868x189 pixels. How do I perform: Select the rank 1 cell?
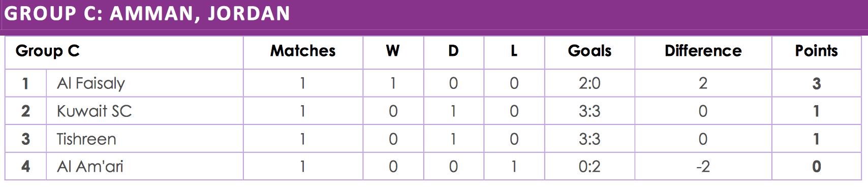point(25,83)
